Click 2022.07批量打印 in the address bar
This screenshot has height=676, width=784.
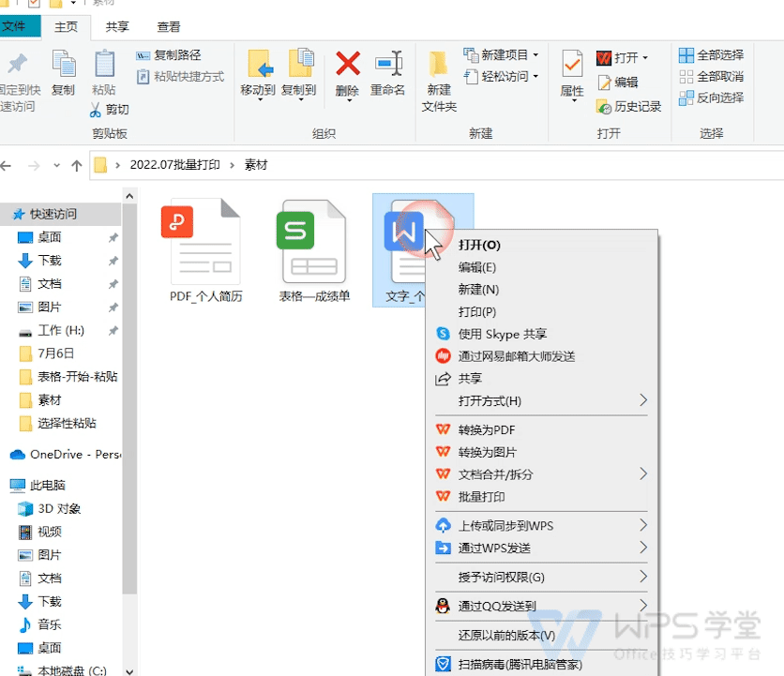click(175, 165)
